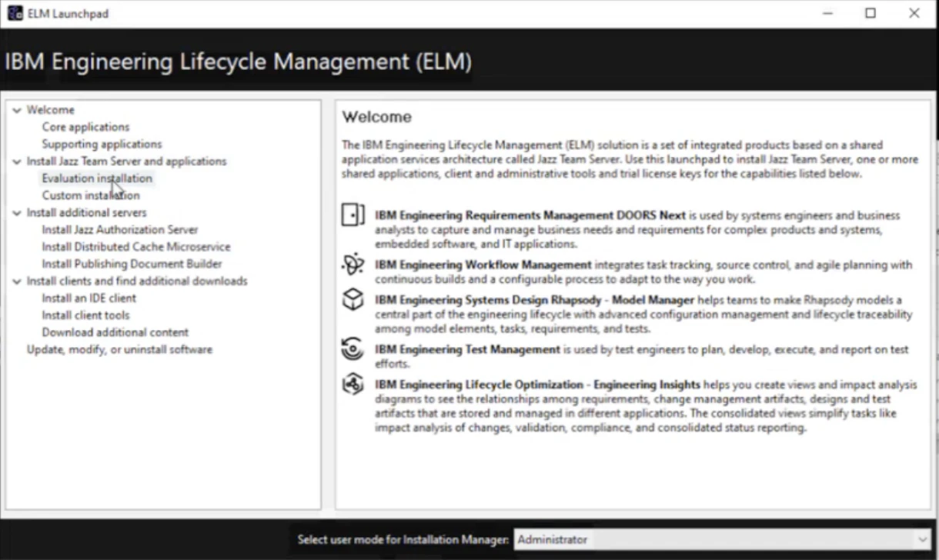The width and height of the screenshot is (939, 560).
Task: Minimize the ELM Launchpad window
Action: click(x=827, y=13)
